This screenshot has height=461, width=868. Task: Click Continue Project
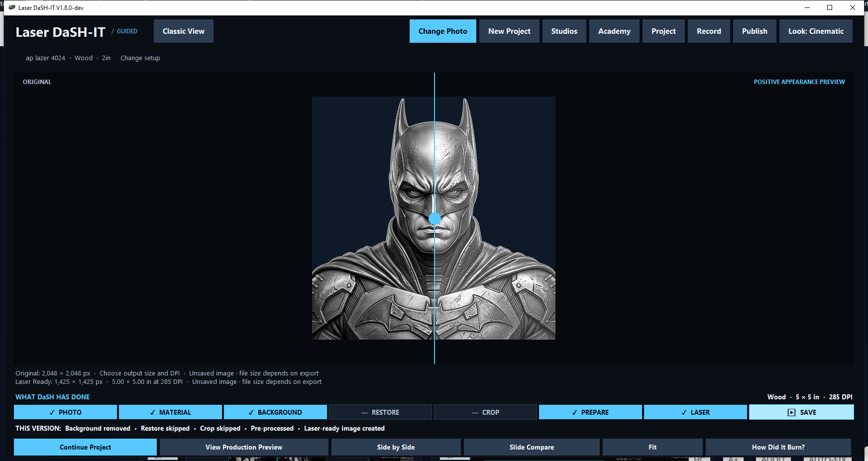pos(85,447)
